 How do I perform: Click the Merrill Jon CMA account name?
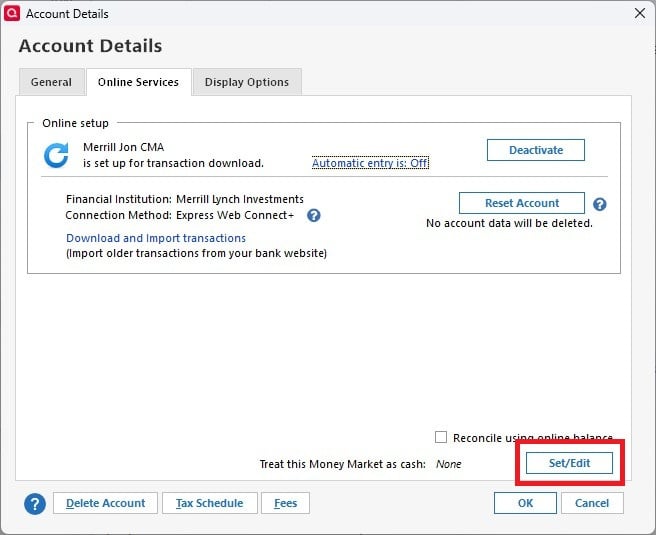(123, 147)
